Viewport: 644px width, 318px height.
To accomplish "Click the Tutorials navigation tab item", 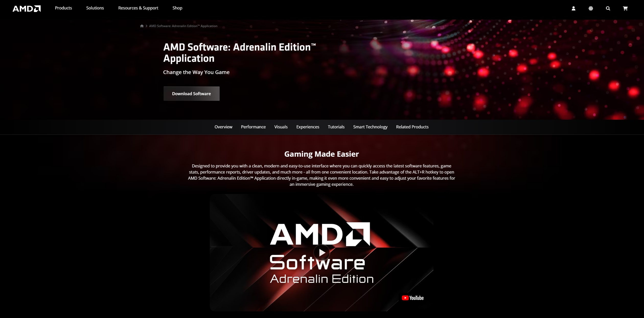I will coord(336,127).
